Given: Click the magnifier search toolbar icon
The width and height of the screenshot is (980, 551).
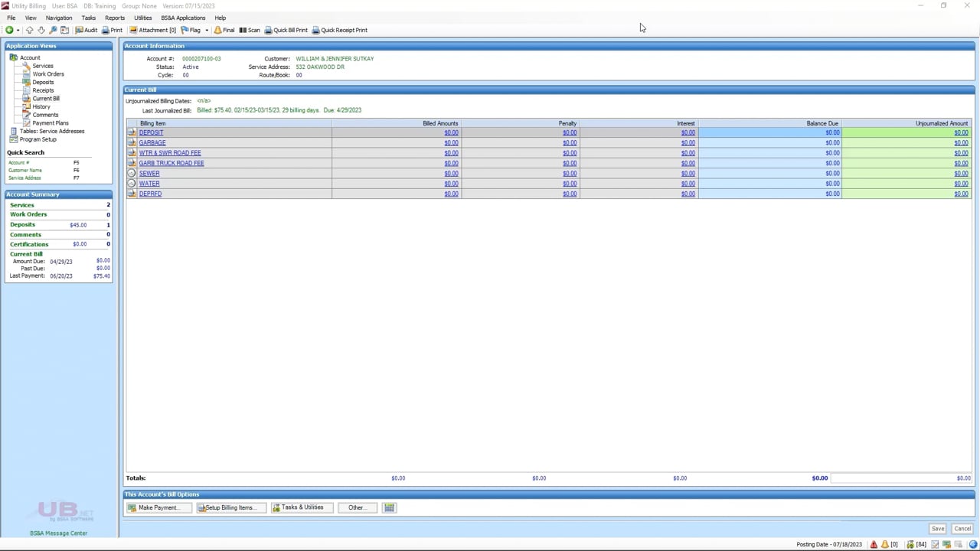Looking at the screenshot, I should (x=53, y=30).
